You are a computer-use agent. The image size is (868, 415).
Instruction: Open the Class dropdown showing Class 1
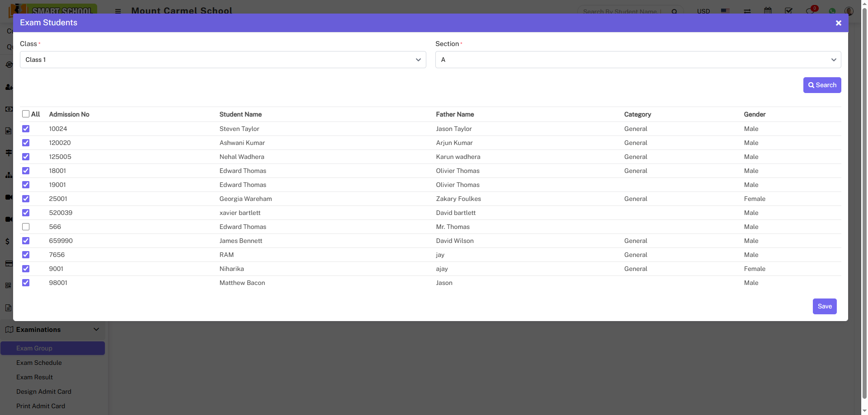click(x=222, y=60)
